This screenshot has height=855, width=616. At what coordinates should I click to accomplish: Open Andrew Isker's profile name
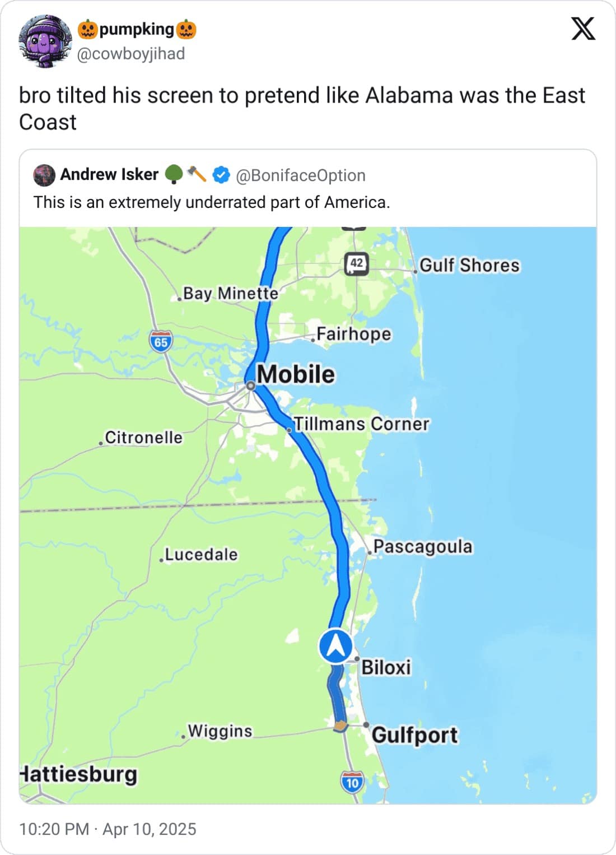[x=109, y=175]
